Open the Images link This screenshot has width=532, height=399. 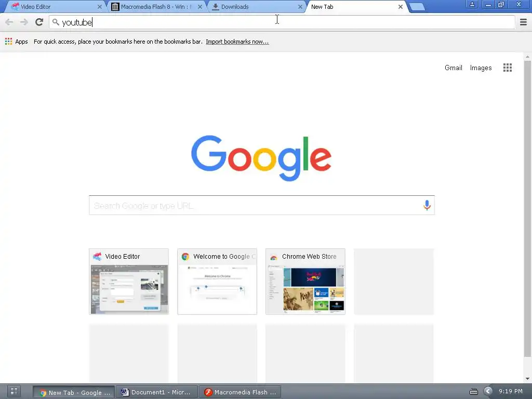coord(481,68)
